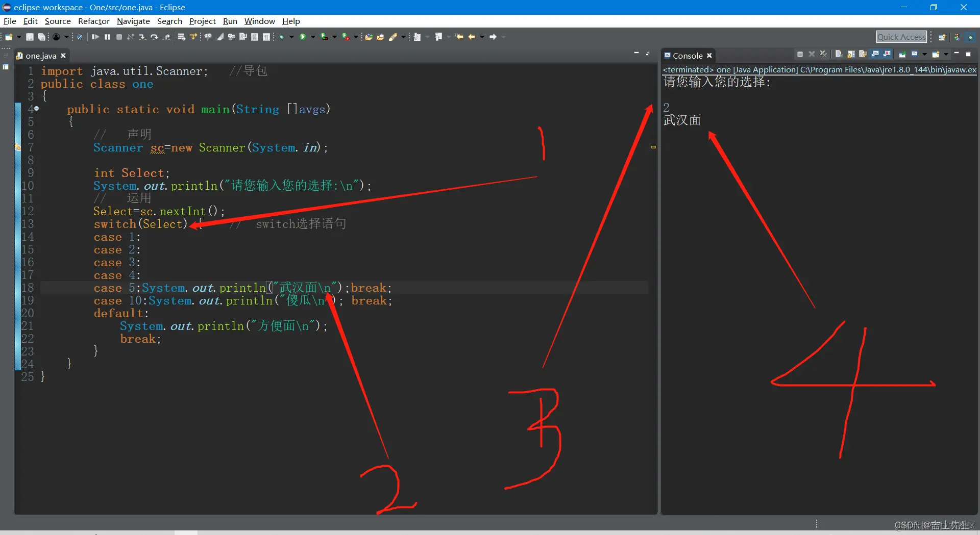Toggle Show Console on Standard Out
The height and width of the screenshot is (535, 980).
tap(875, 54)
